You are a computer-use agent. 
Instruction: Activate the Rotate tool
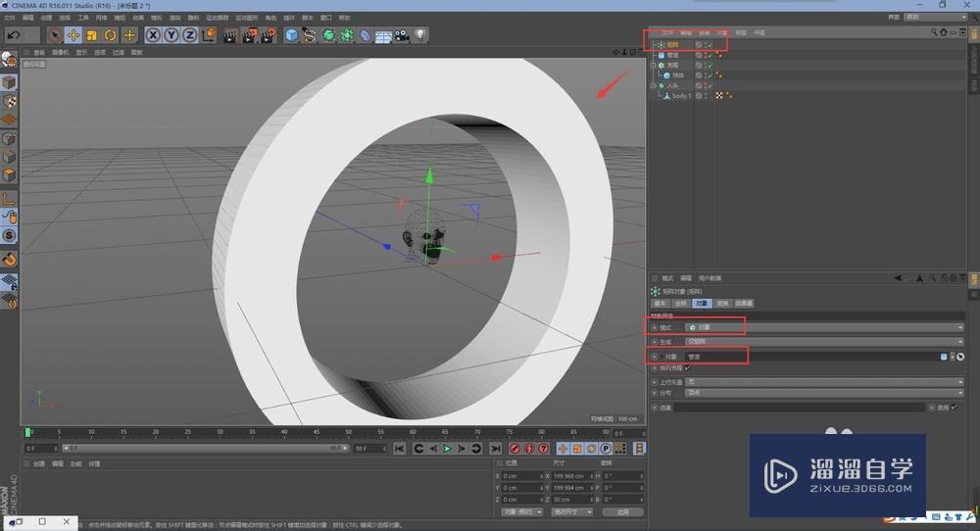point(110,35)
